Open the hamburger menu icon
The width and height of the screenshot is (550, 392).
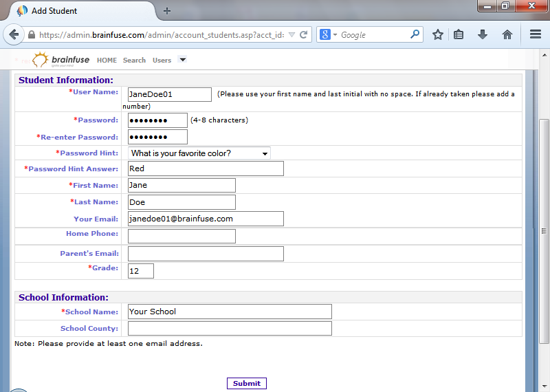click(536, 34)
